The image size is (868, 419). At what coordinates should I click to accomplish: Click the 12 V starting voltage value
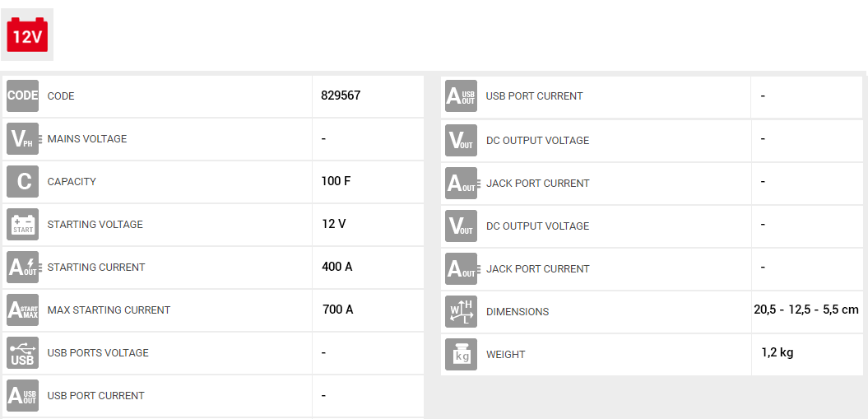pos(333,224)
